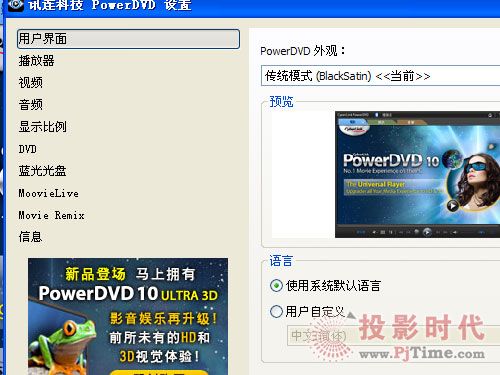Screen dimensions: 500x375
Task: Select the 用户界面 settings category
Action: pos(128,39)
